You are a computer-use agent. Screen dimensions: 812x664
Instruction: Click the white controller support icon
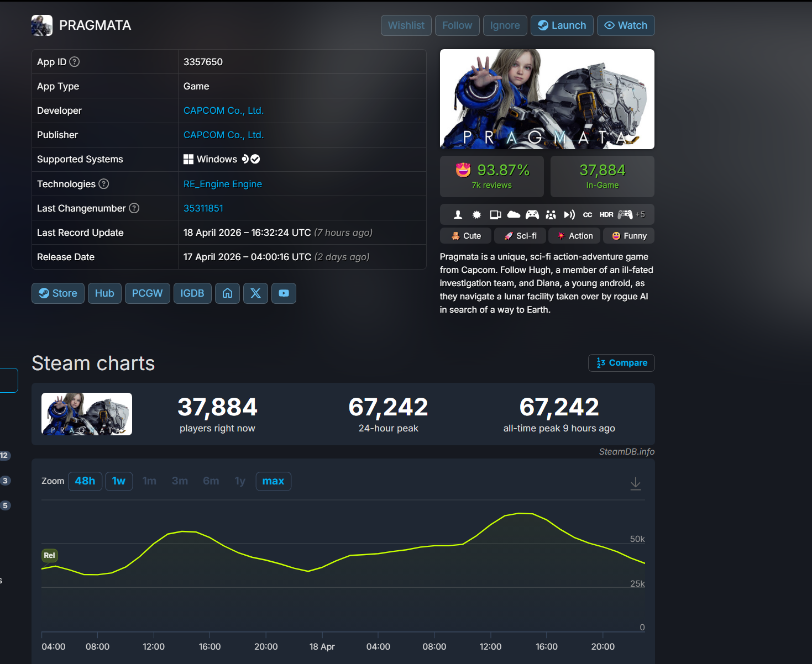[532, 214]
